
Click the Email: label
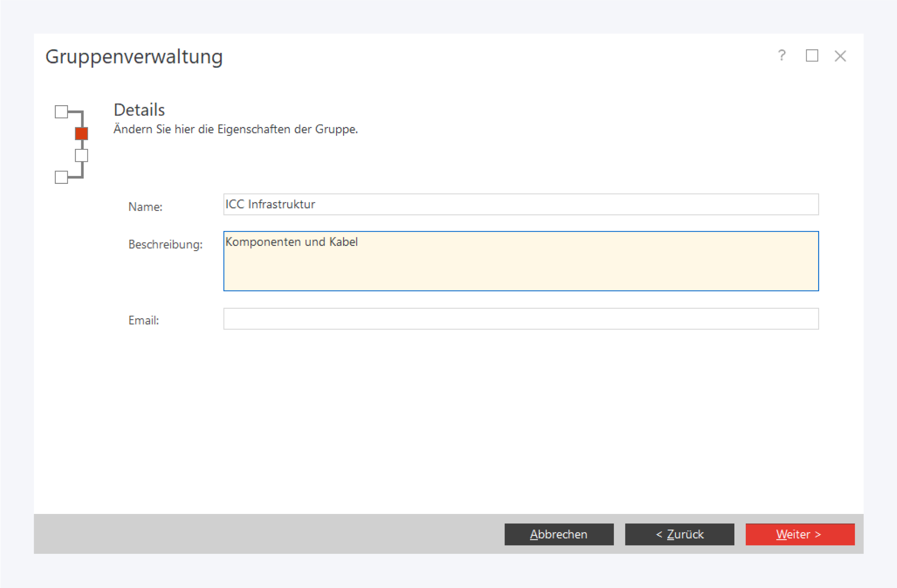tap(143, 320)
